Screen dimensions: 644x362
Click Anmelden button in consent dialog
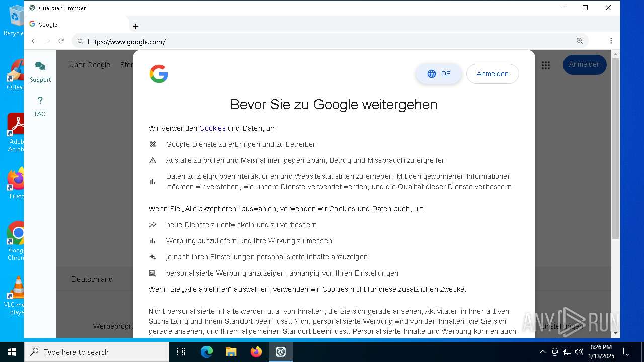tap(493, 74)
